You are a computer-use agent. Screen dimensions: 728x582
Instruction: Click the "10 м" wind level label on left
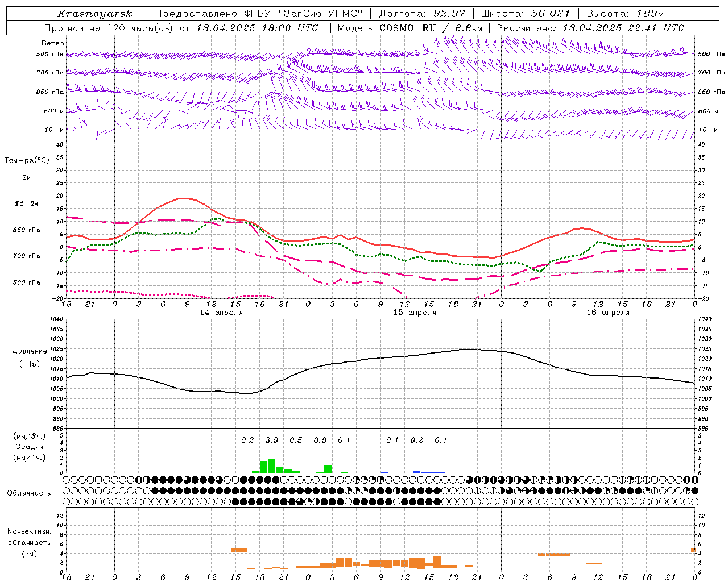point(54,130)
